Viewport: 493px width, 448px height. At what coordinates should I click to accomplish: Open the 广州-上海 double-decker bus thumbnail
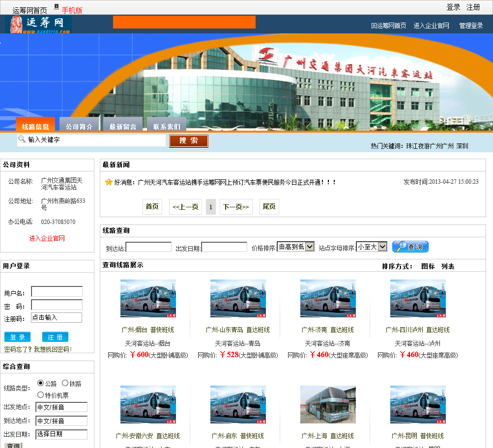point(328,405)
